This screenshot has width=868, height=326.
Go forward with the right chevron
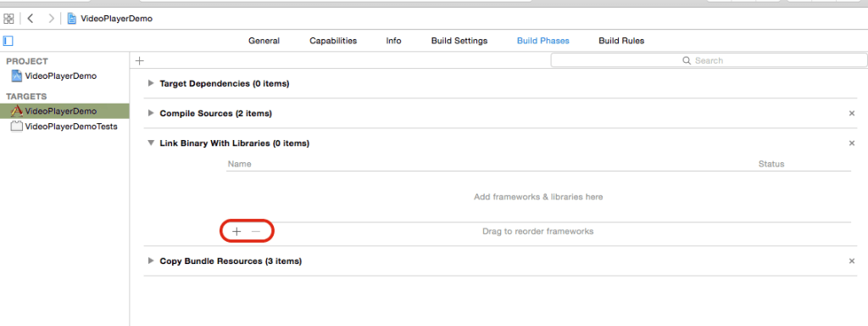pyautogui.click(x=51, y=19)
